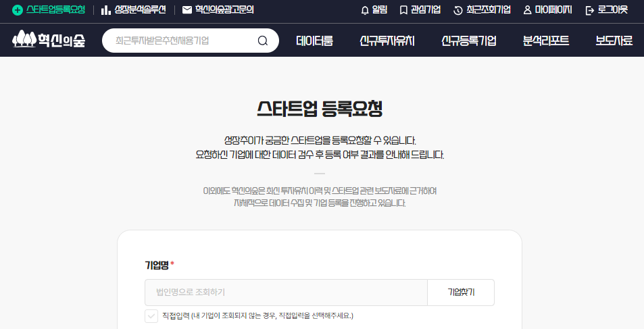Open the 신규투자유치 menu
This screenshot has height=329, width=644.
click(x=387, y=41)
